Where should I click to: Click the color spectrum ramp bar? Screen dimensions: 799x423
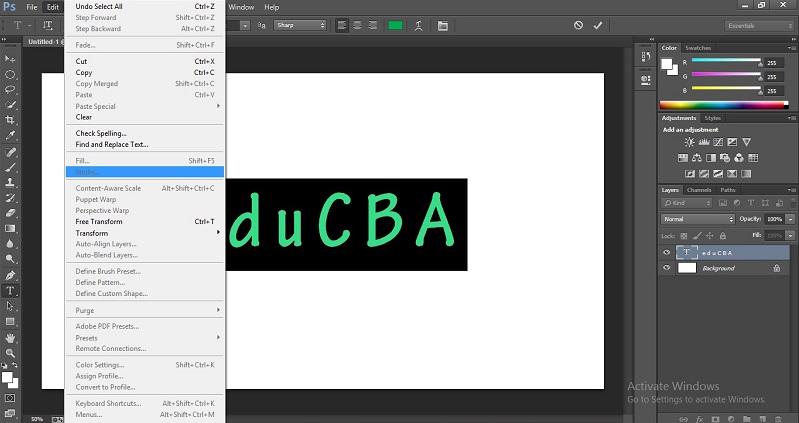pyautogui.click(x=724, y=105)
